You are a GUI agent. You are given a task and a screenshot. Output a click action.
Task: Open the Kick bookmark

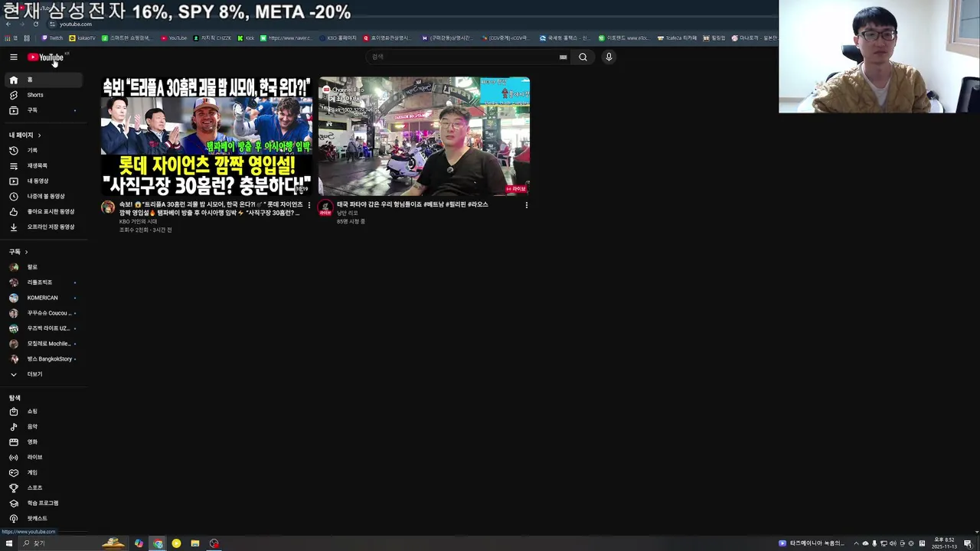pos(246,37)
